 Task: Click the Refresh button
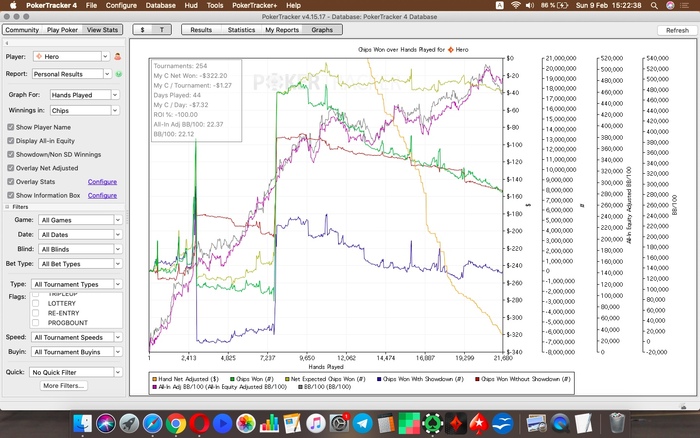(677, 30)
